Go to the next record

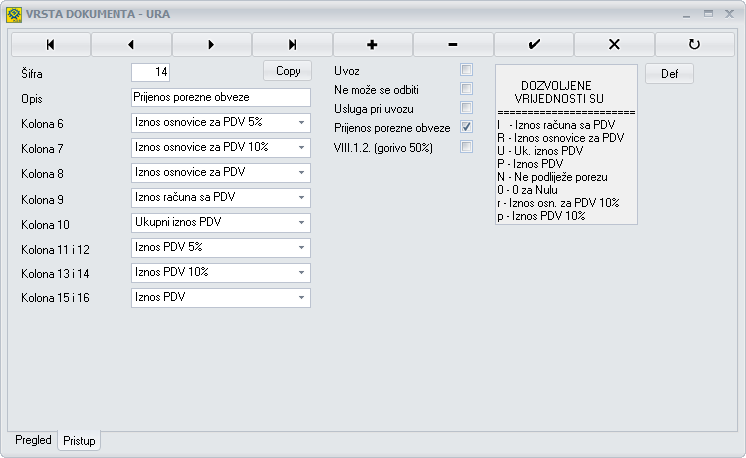[x=211, y=44]
